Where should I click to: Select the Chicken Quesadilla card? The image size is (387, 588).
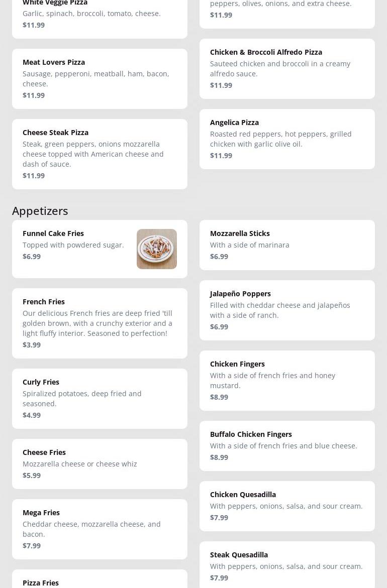pyautogui.click(x=287, y=506)
